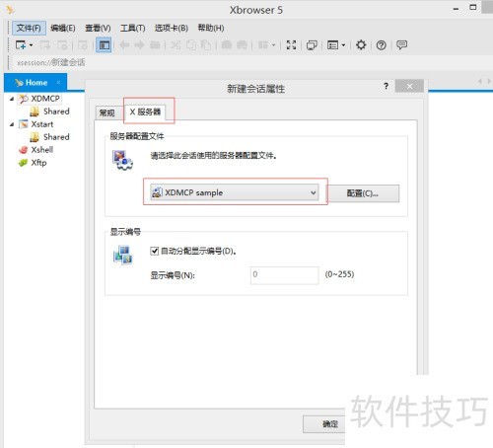
Task: Select Xshell in the tree
Action: [x=42, y=150]
